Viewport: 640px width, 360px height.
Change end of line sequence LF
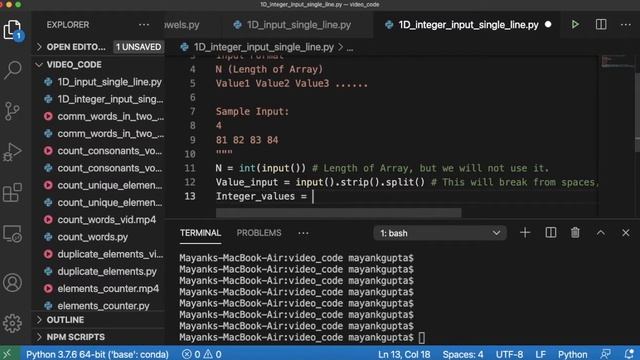pos(540,354)
